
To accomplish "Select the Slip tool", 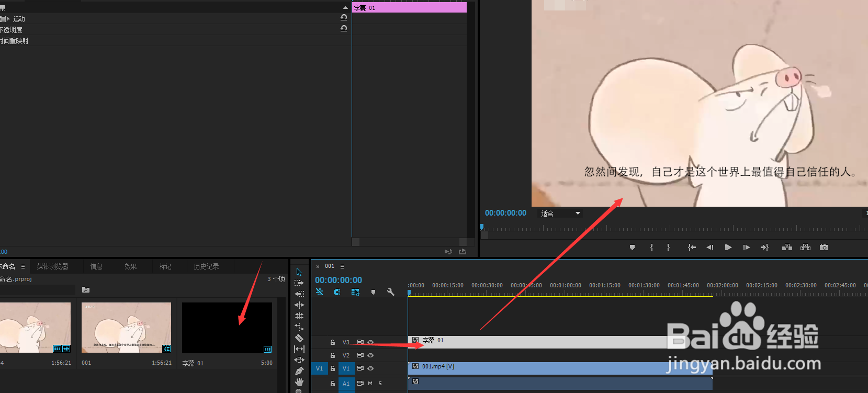I will [x=299, y=349].
